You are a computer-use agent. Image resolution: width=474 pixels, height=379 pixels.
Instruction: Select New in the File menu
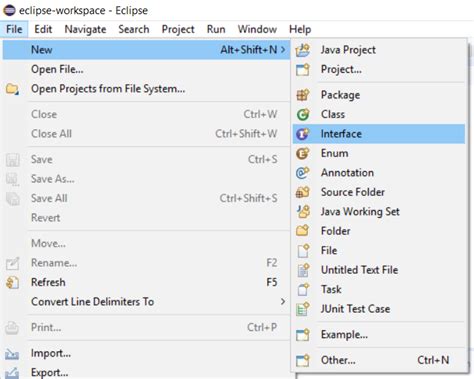pyautogui.click(x=146, y=50)
